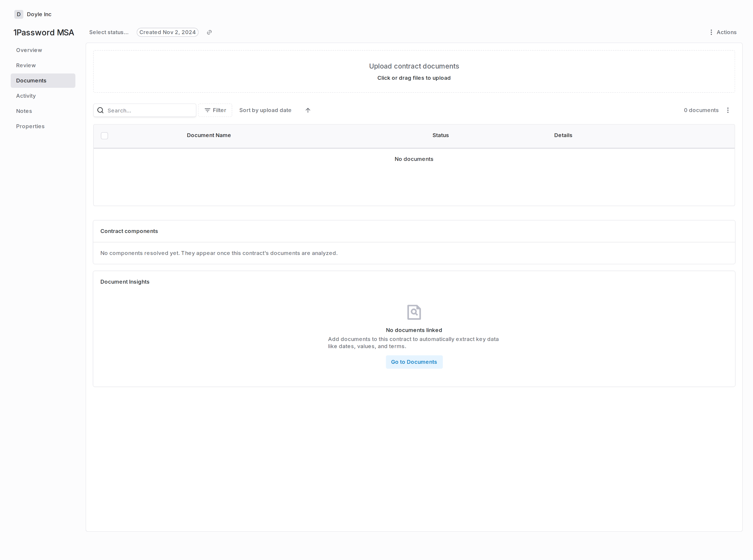Switch to the Overview tab
This screenshot has height=560, width=753.
tap(43, 50)
